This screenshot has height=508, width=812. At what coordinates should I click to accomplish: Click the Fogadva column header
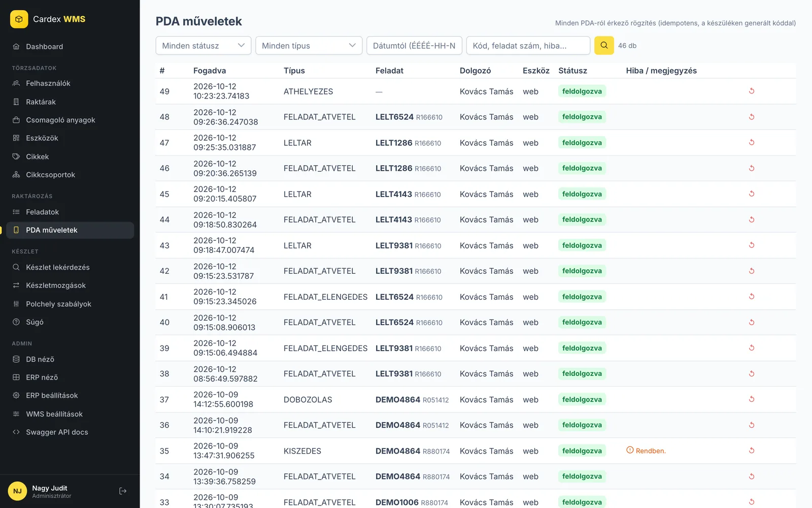[x=210, y=71]
